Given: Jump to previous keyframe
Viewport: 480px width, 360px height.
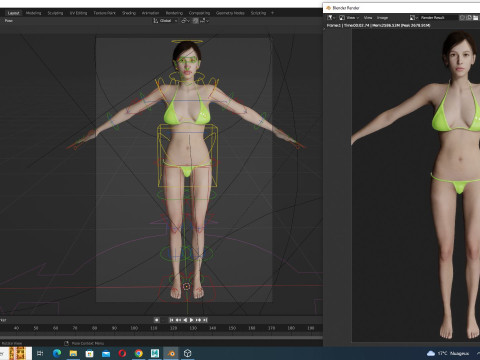Looking at the screenshot, I should coord(178,320).
